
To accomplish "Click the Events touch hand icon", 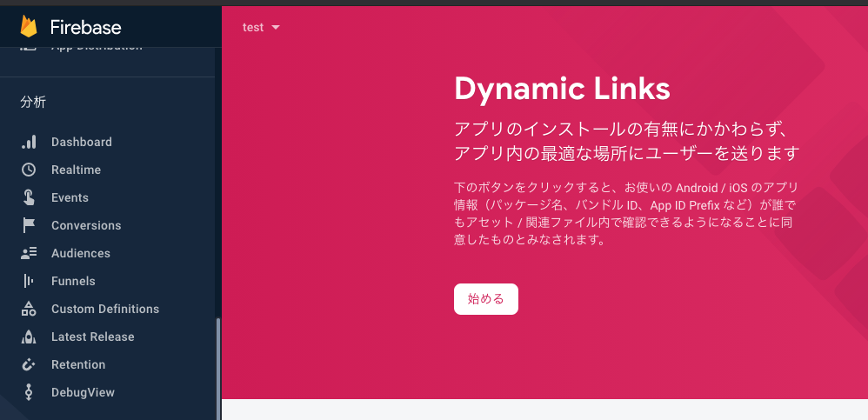I will pos(29,197).
